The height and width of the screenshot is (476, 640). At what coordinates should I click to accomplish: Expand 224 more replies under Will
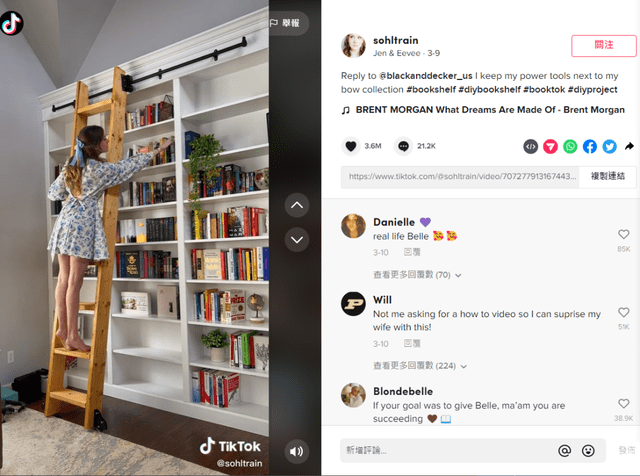pyautogui.click(x=420, y=365)
